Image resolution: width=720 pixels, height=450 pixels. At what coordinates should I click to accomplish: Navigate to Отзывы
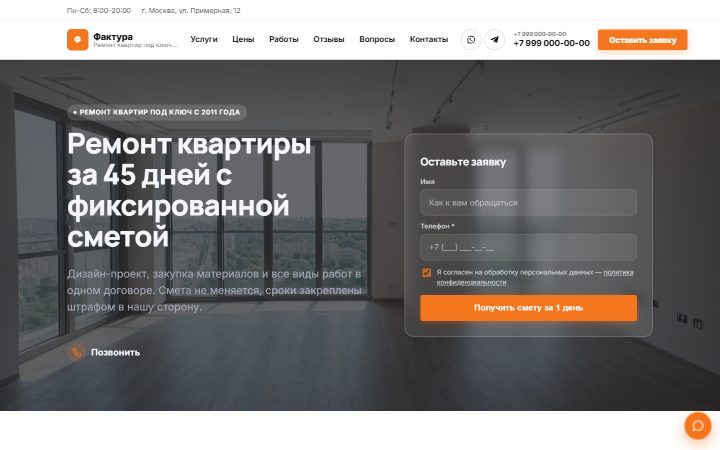[329, 39]
